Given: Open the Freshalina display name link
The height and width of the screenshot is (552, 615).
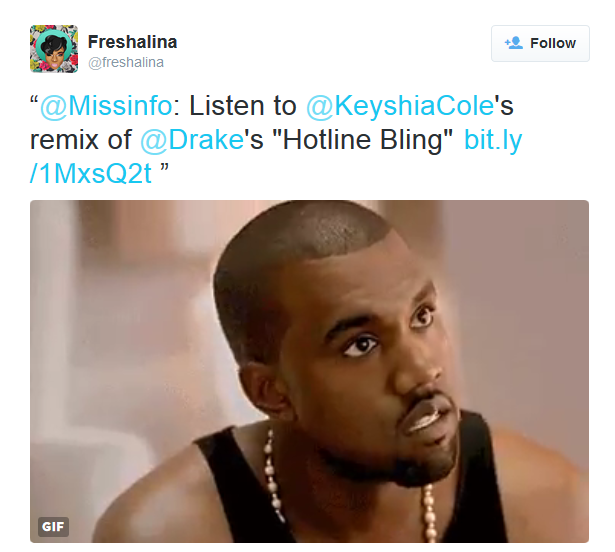Looking at the screenshot, I should (133, 42).
